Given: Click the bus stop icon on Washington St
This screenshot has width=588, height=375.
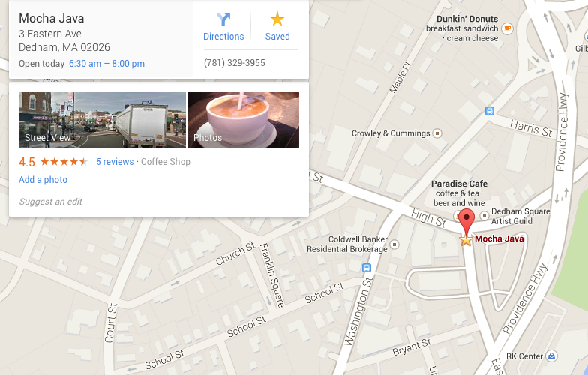Looking at the screenshot, I should pyautogui.click(x=367, y=268).
